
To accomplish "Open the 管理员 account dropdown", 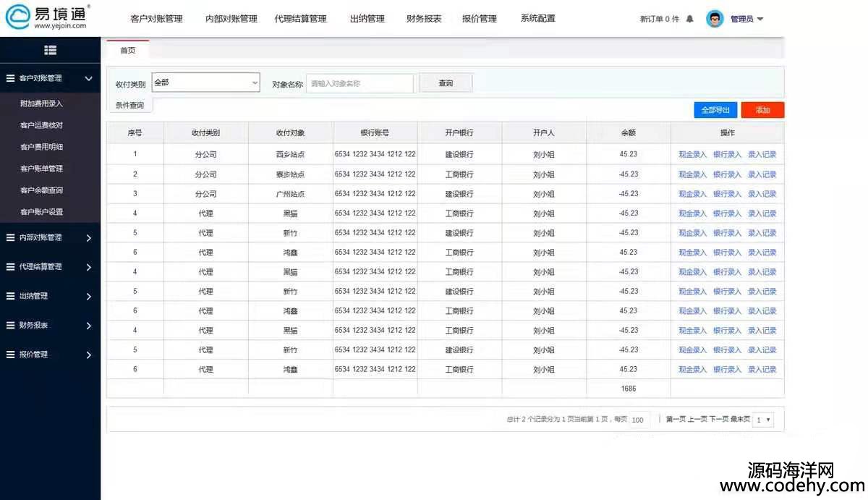I will [x=746, y=19].
